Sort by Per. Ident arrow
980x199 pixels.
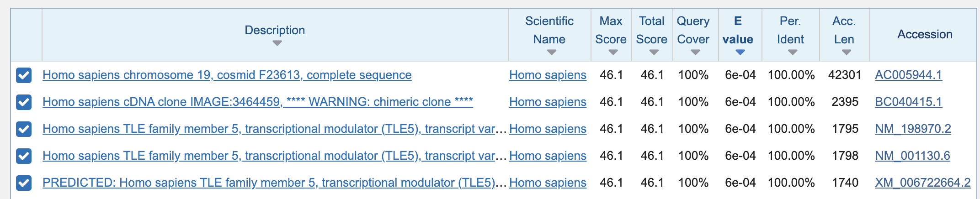click(793, 52)
